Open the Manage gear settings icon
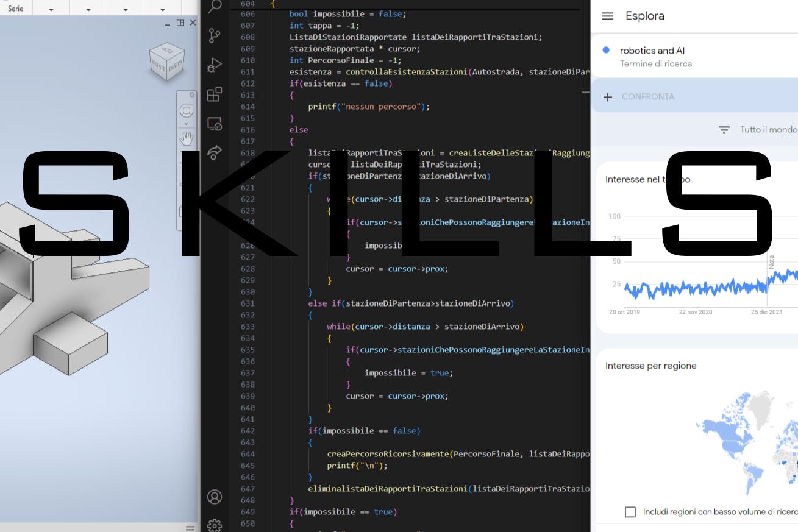Screen dimensions: 798x532 215,525
